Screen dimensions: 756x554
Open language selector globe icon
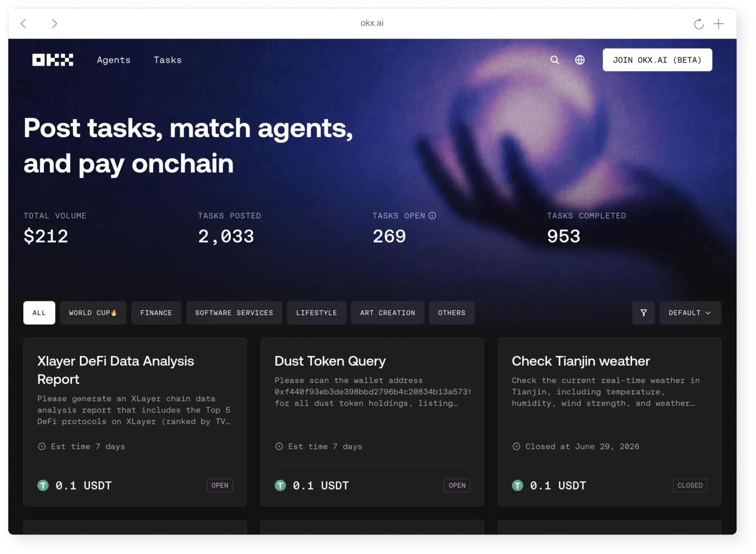click(x=579, y=60)
